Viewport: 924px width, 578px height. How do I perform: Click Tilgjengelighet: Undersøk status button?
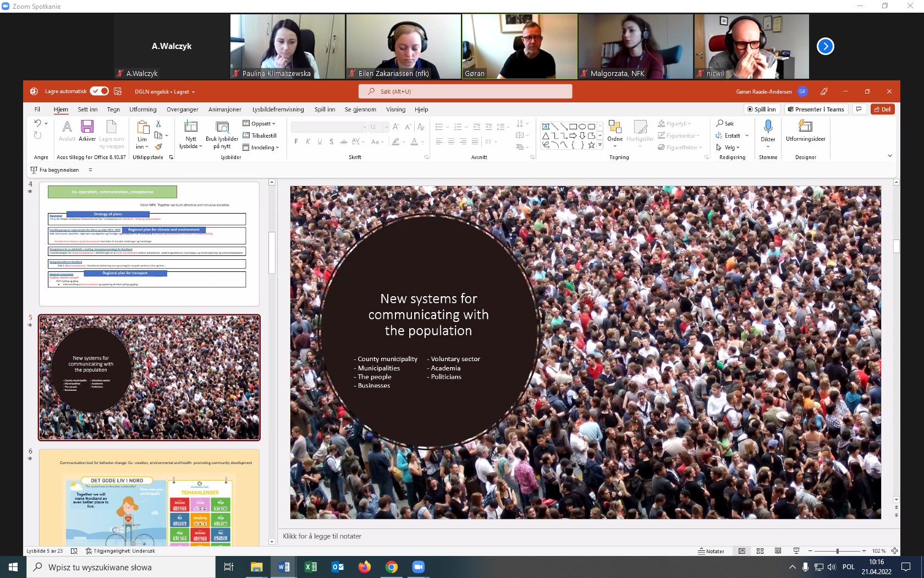coord(120,550)
